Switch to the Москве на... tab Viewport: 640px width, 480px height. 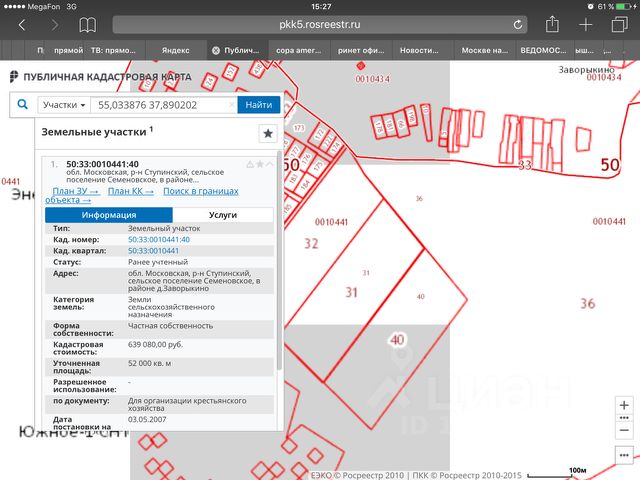tap(484, 51)
